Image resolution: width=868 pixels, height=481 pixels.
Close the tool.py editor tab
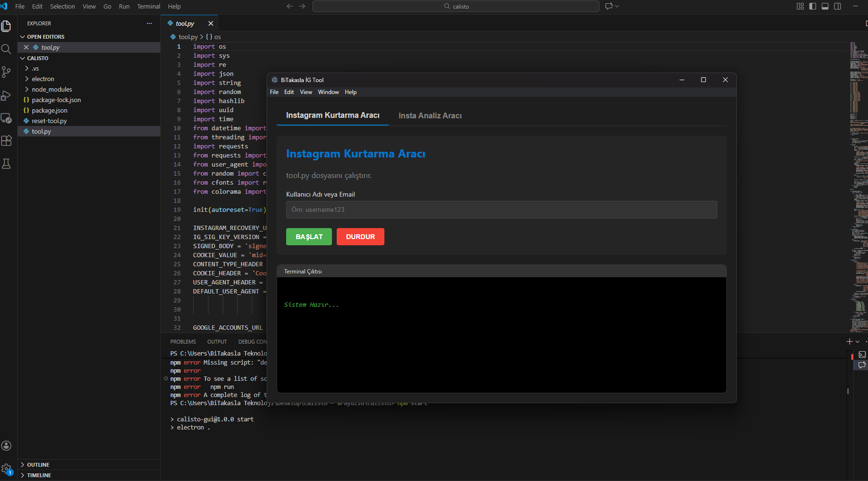pos(211,23)
